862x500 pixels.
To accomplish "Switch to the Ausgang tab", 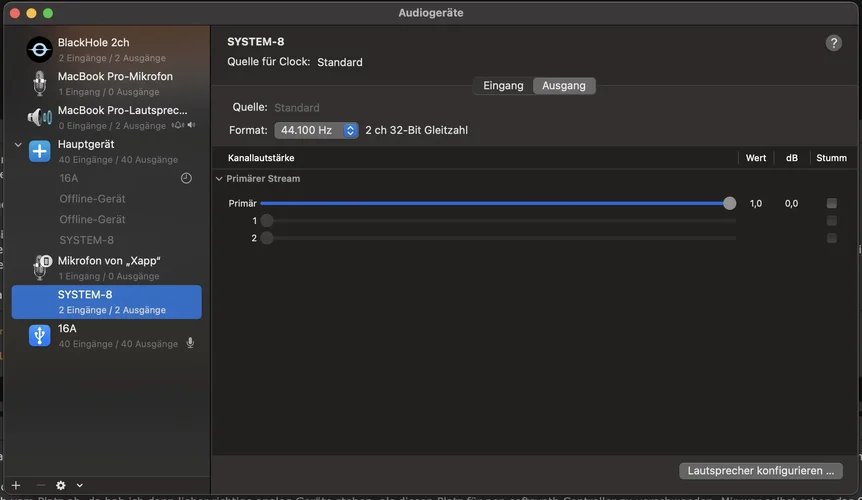I will tap(564, 86).
